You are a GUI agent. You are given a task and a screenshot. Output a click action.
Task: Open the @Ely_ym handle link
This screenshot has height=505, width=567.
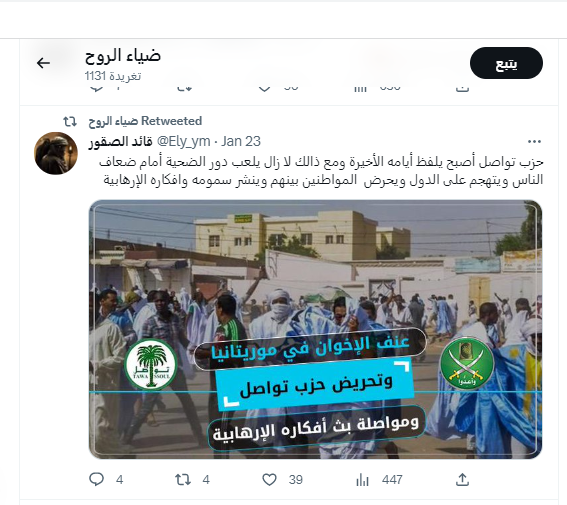pos(183,141)
